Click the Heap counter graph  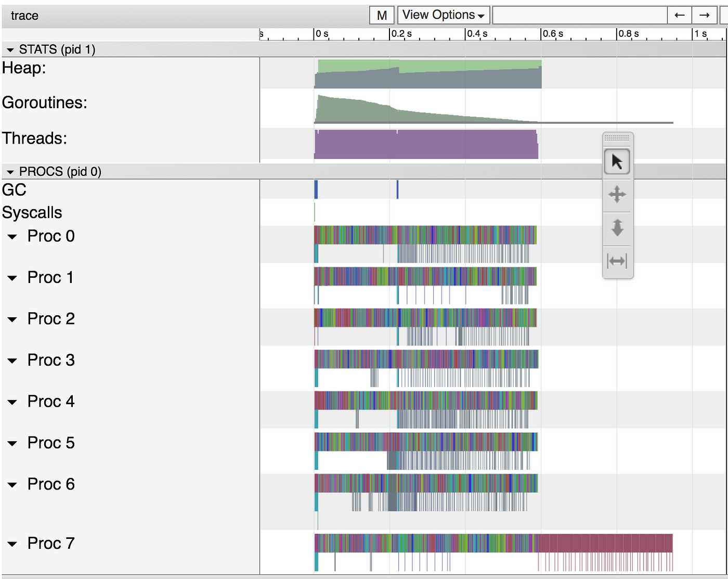point(428,74)
